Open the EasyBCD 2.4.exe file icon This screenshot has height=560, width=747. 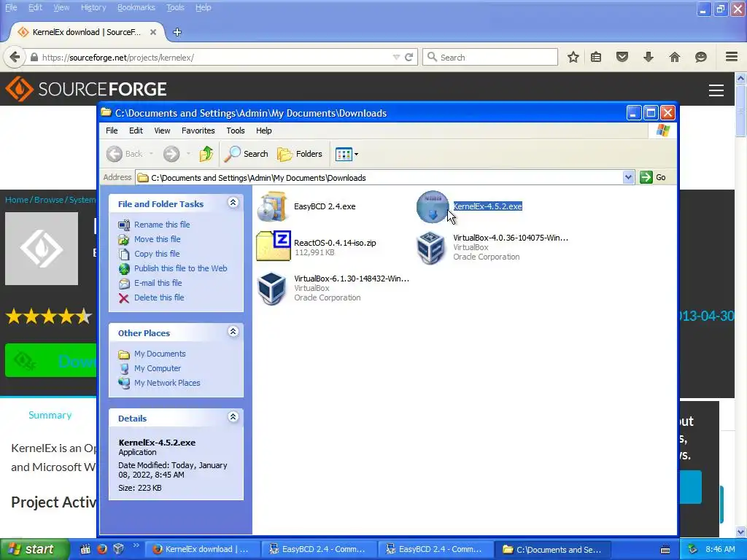[x=273, y=206]
